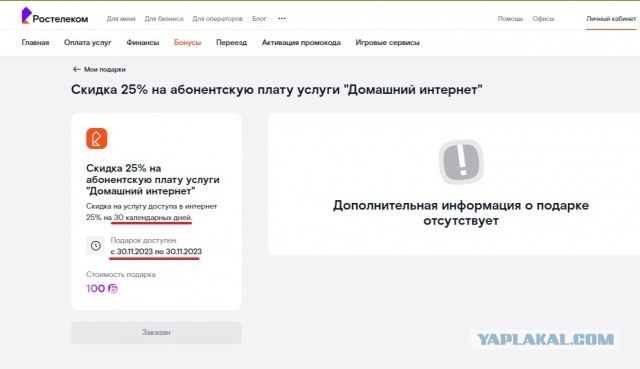Screen dimensions: 640x369
Task: Click the gray exclamation mark icon
Action: (x=461, y=162)
